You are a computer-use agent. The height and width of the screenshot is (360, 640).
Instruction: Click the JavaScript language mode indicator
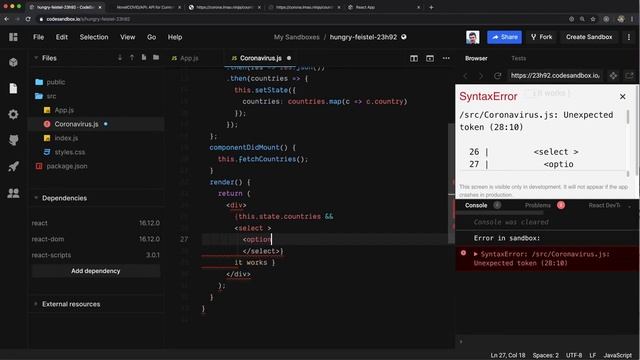pyautogui.click(x=618, y=356)
